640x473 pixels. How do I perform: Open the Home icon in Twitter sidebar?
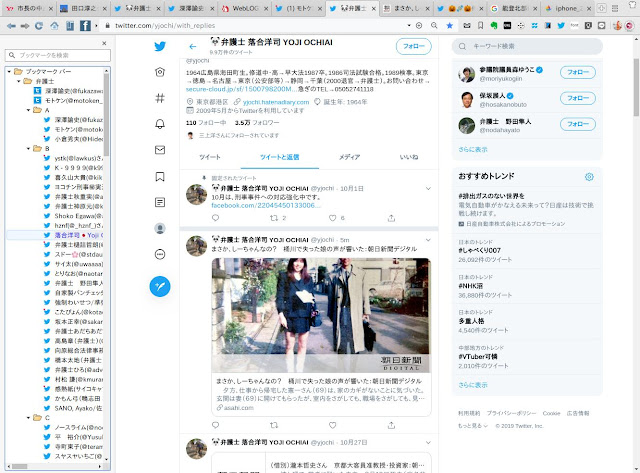(160, 72)
